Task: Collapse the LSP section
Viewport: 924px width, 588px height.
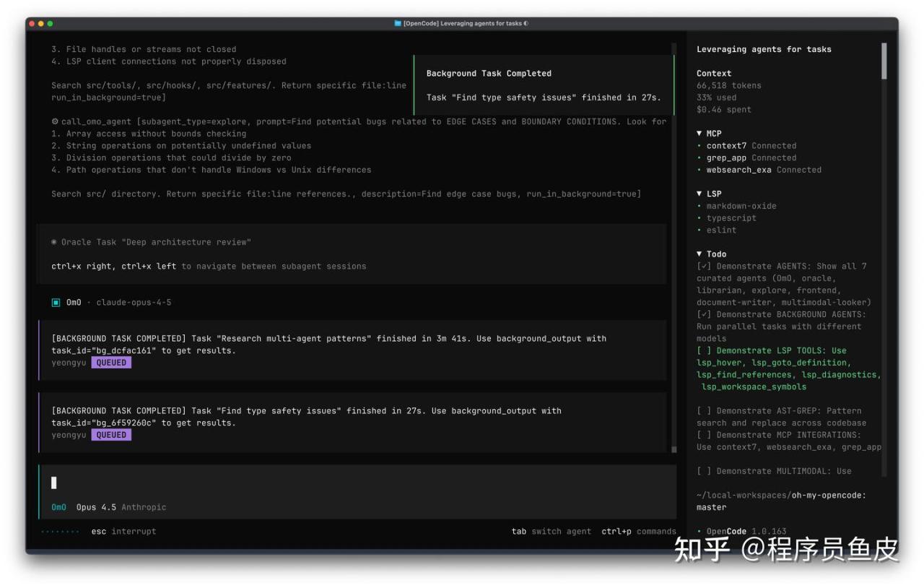Action: 699,194
